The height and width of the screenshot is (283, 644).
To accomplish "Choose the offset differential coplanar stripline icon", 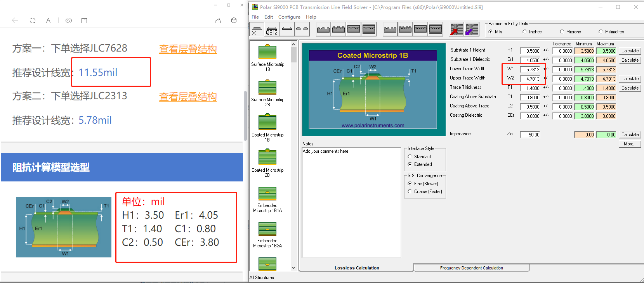I will coord(436,29).
